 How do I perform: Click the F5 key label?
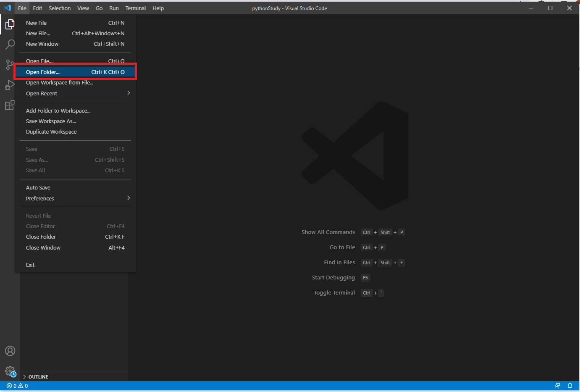(x=365, y=278)
